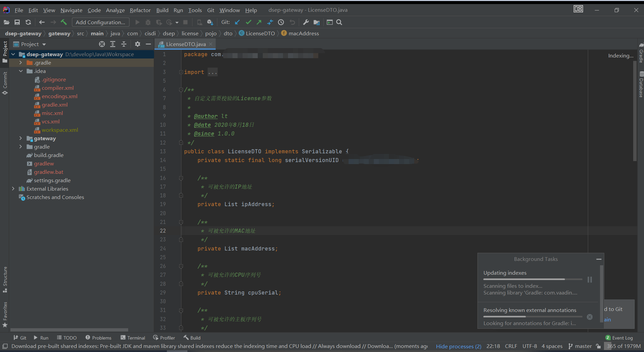The height and width of the screenshot is (352, 644).
Task: Open Problems tool window
Action: pyautogui.click(x=98, y=338)
